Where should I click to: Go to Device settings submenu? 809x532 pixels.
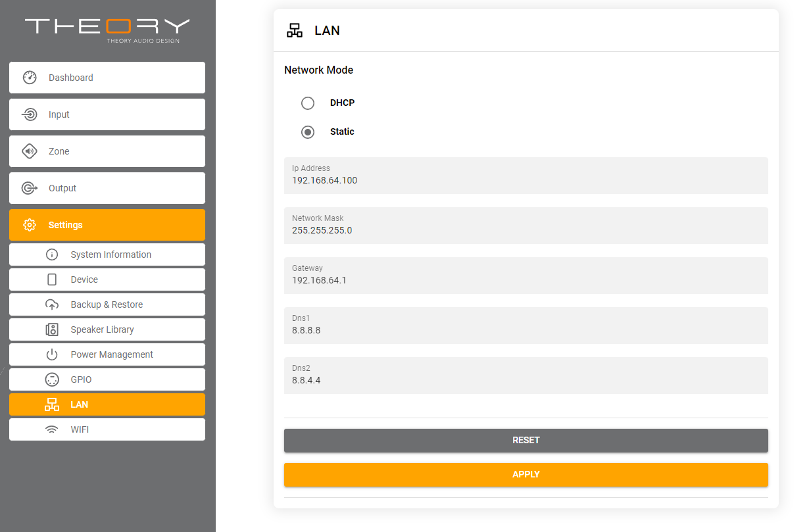[x=107, y=279]
